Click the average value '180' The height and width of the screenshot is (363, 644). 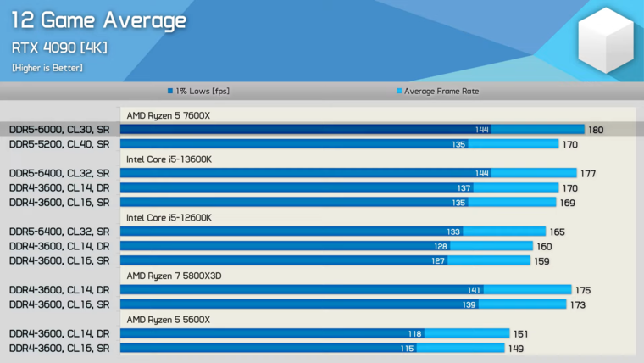tap(596, 130)
